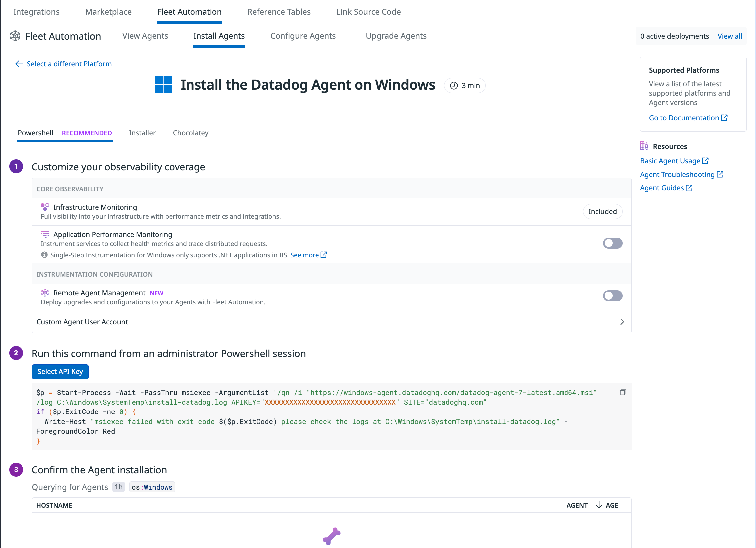This screenshot has height=548, width=756.
Task: Click the os:Windows query filter tag
Action: click(152, 487)
